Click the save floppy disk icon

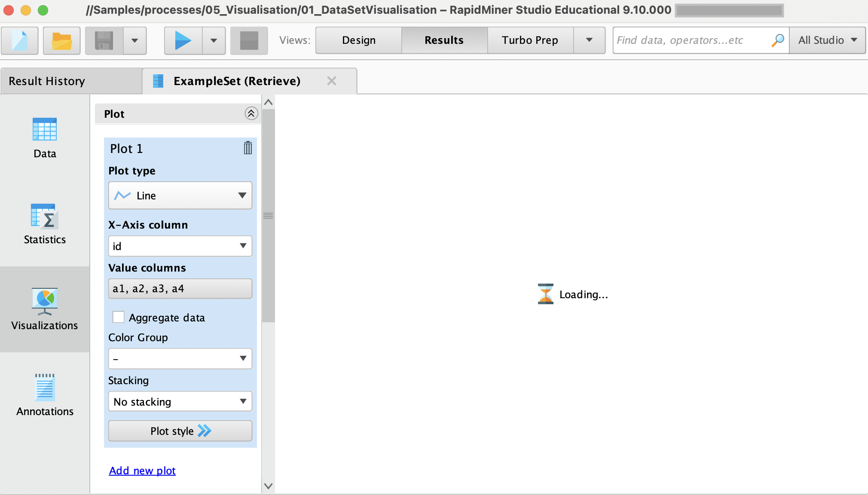(x=104, y=40)
